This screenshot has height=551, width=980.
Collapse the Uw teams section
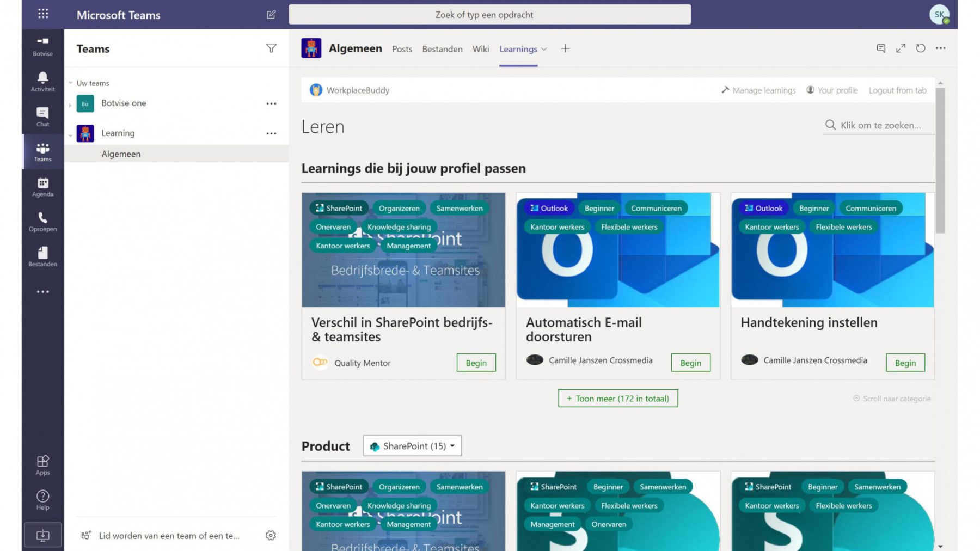(x=70, y=83)
